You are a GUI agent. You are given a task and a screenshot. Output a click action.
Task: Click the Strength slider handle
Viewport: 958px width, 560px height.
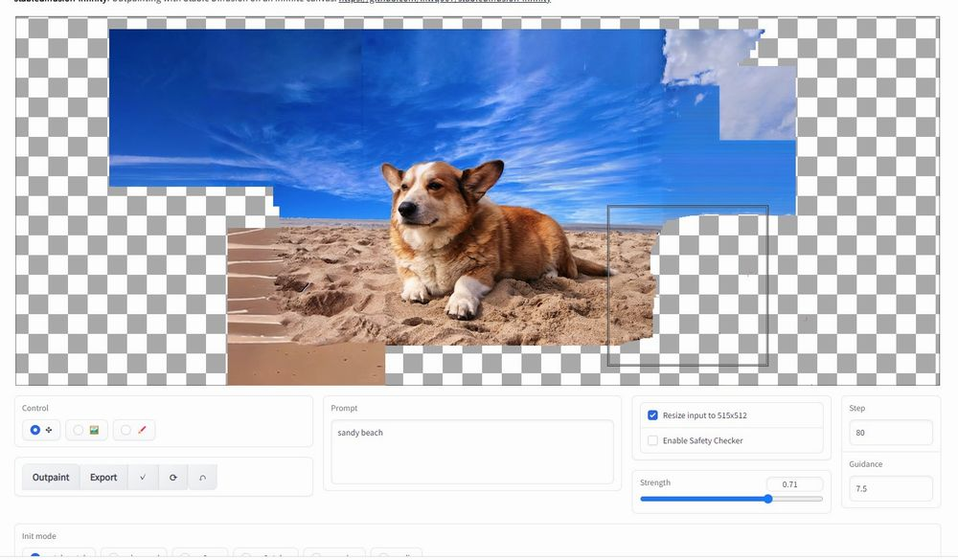click(768, 499)
